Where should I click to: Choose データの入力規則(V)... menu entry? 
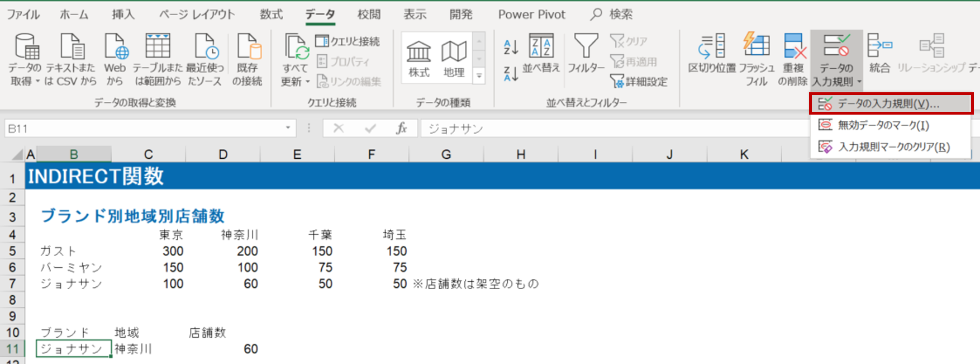(x=888, y=104)
